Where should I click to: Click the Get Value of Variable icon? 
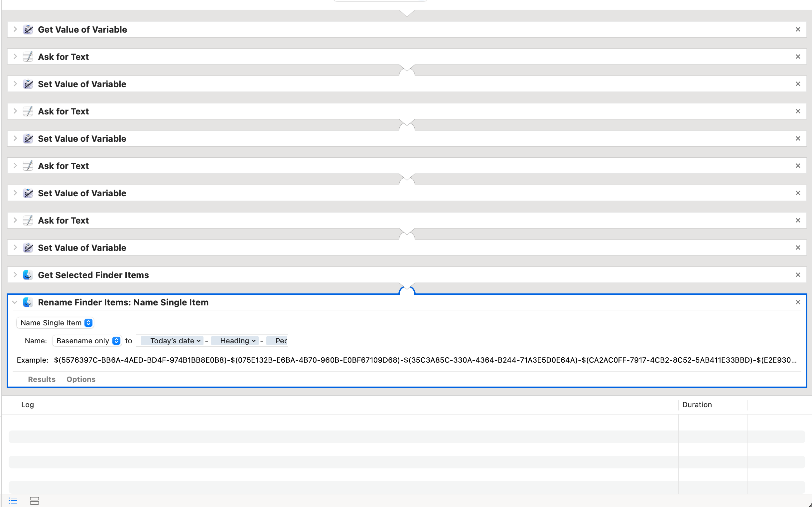click(x=28, y=29)
